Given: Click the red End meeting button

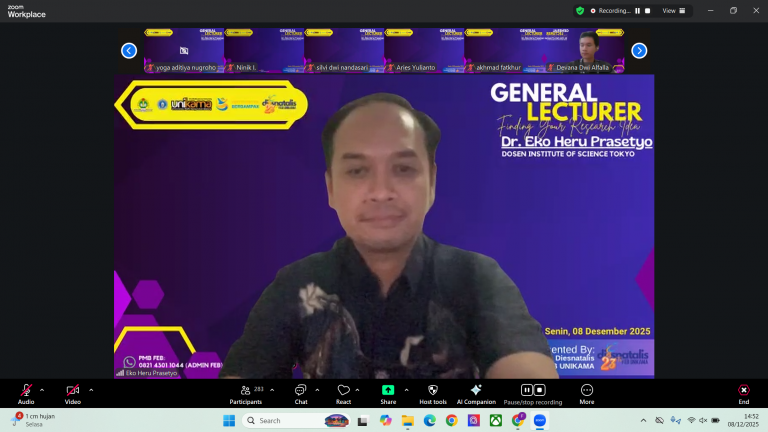Looking at the screenshot, I should pos(743,390).
